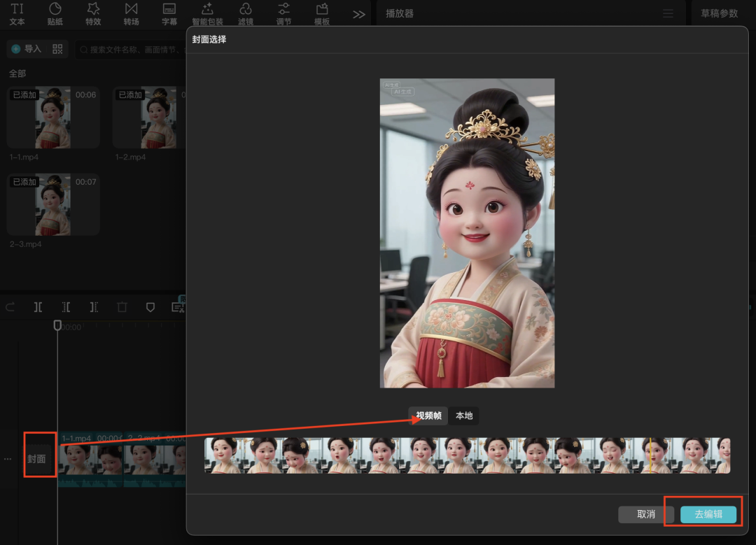Click the QR code import icon
Viewport: 756px width, 545px height.
click(57, 49)
